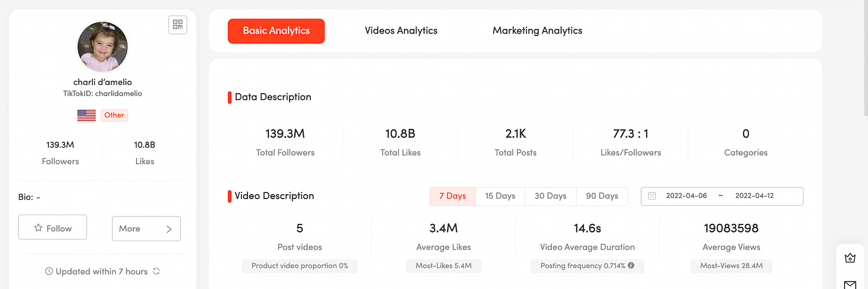Click the profile avatar photo
The image size is (868, 289).
102,47
